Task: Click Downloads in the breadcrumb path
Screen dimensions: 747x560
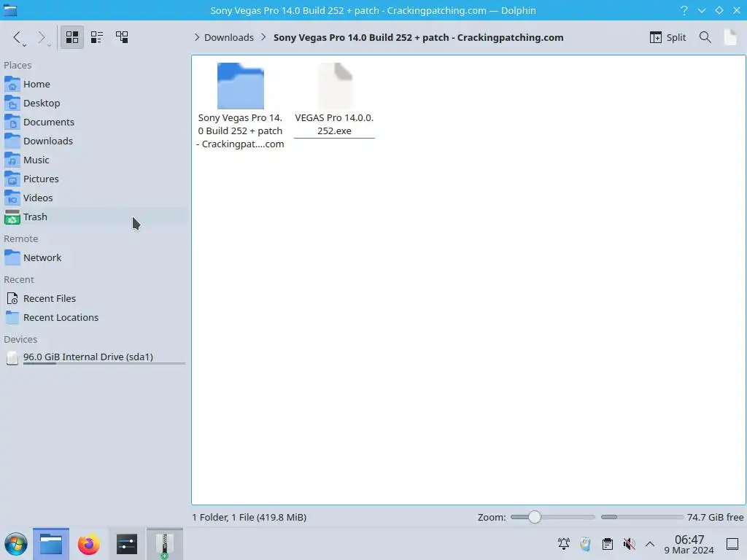Action: point(228,37)
